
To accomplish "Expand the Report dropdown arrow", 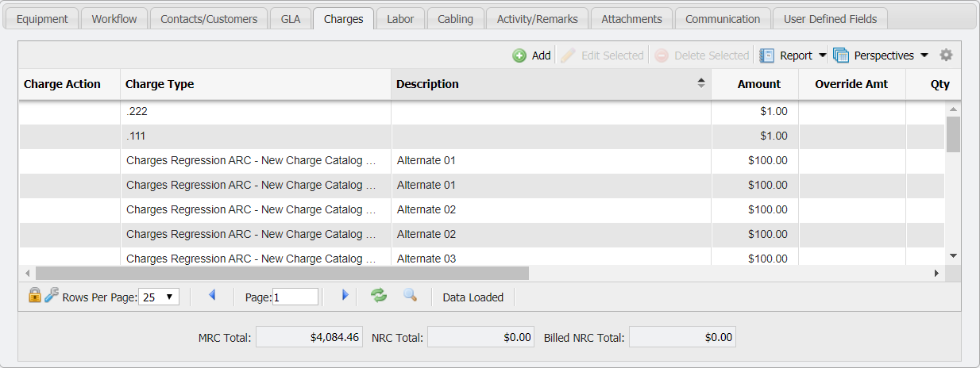I will point(823,56).
